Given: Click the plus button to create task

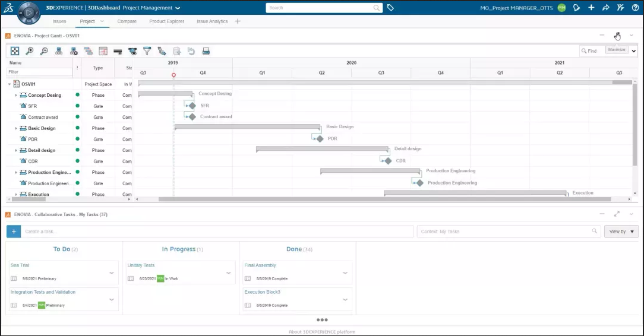Looking at the screenshot, I should pyautogui.click(x=14, y=232).
